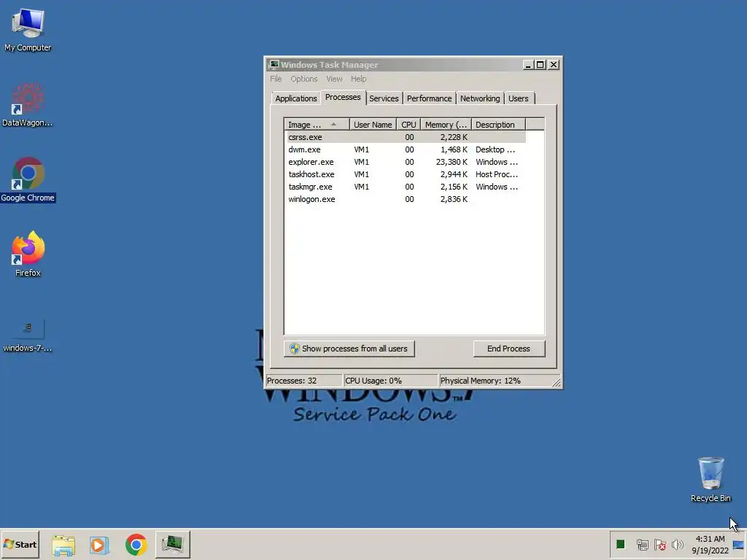
Task: Open the Start menu
Action: (20, 544)
